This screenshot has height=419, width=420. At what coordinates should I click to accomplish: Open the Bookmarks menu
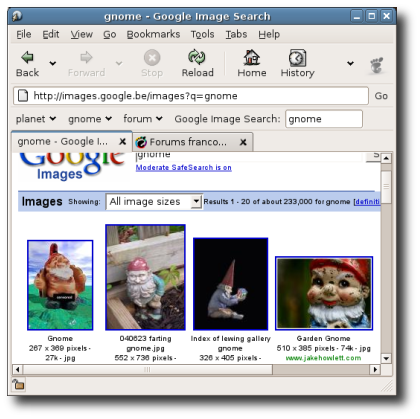(x=153, y=34)
